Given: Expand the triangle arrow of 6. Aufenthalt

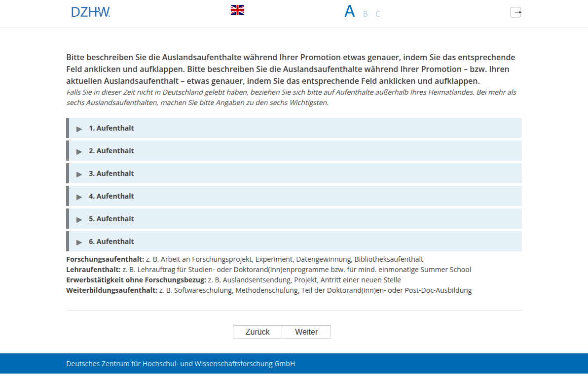Looking at the screenshot, I should [x=79, y=242].
